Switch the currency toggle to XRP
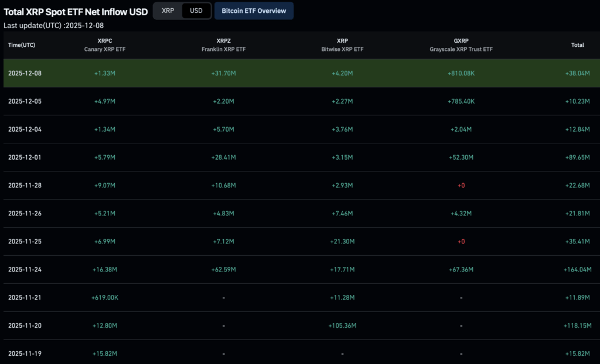The height and width of the screenshot is (364, 600). tap(168, 11)
